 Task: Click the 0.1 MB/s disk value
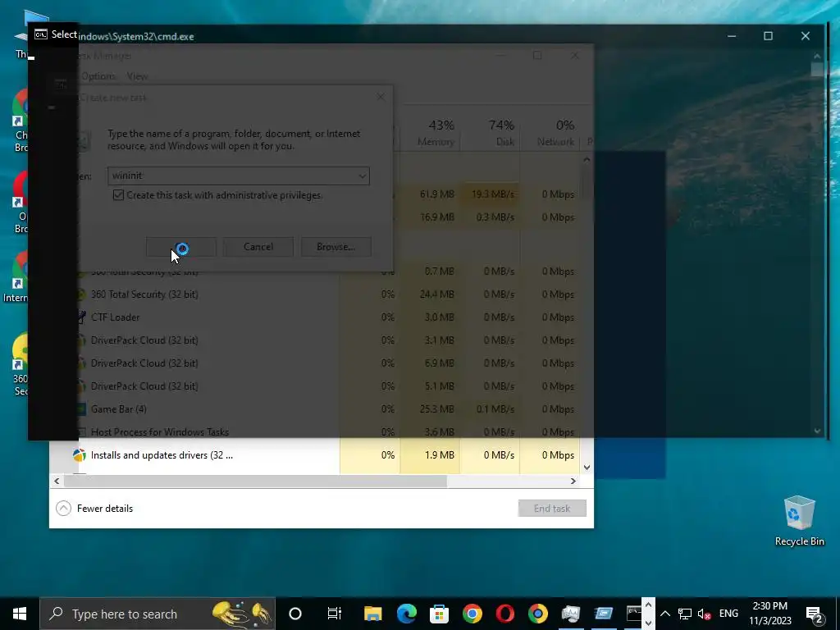[495, 409]
